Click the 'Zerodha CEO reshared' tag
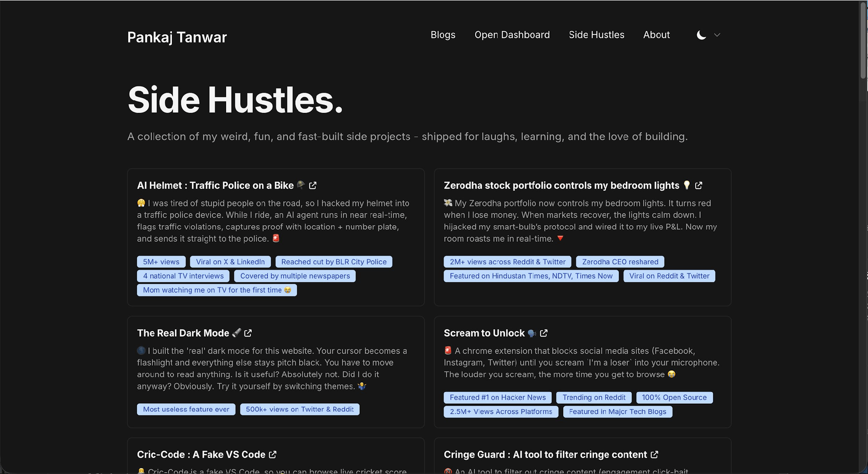The width and height of the screenshot is (868, 474). pos(620,262)
